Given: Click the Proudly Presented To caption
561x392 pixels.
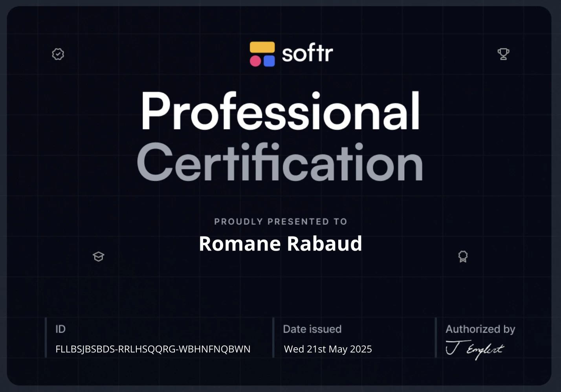Looking at the screenshot, I should [280, 222].
